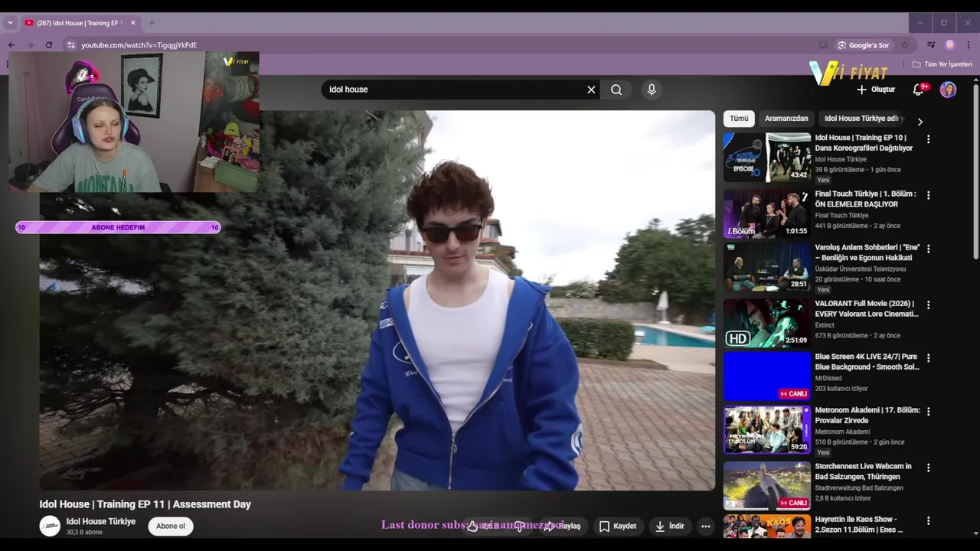Select the Tümü filter chip

[x=739, y=119]
